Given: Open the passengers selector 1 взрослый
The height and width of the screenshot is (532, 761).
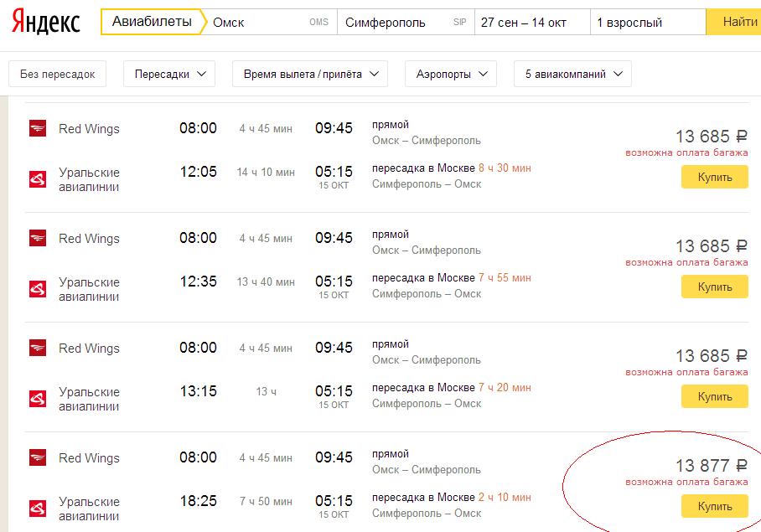Looking at the screenshot, I should tap(648, 22).
